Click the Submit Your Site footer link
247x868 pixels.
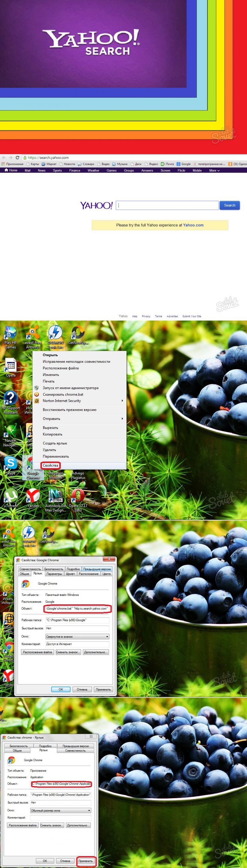[192, 316]
